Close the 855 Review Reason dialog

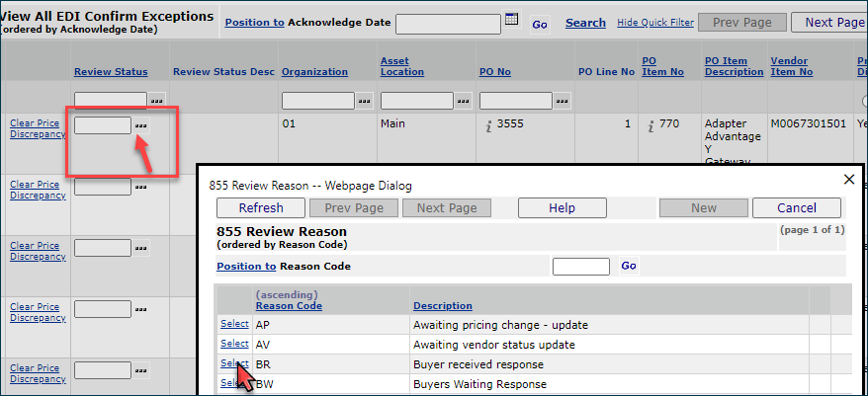pyautogui.click(x=848, y=180)
